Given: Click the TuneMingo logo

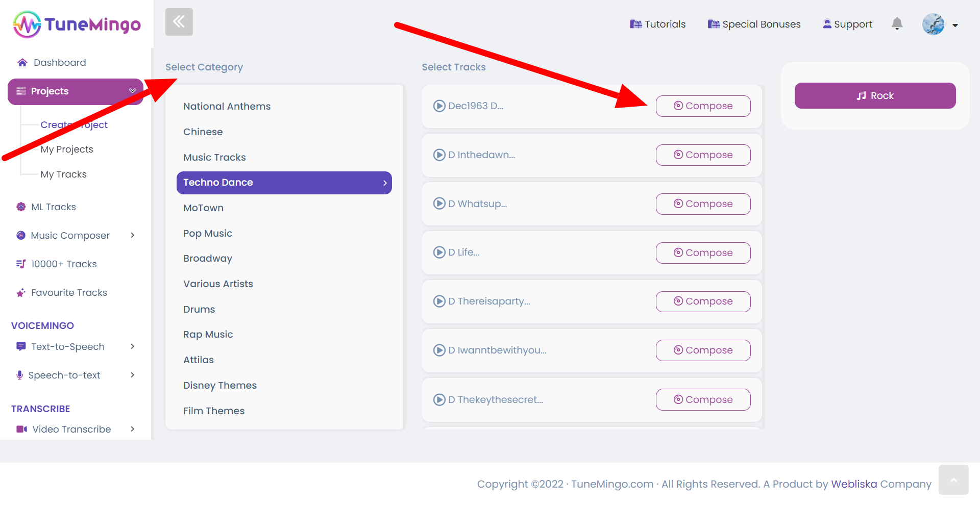Looking at the screenshot, I should (77, 24).
